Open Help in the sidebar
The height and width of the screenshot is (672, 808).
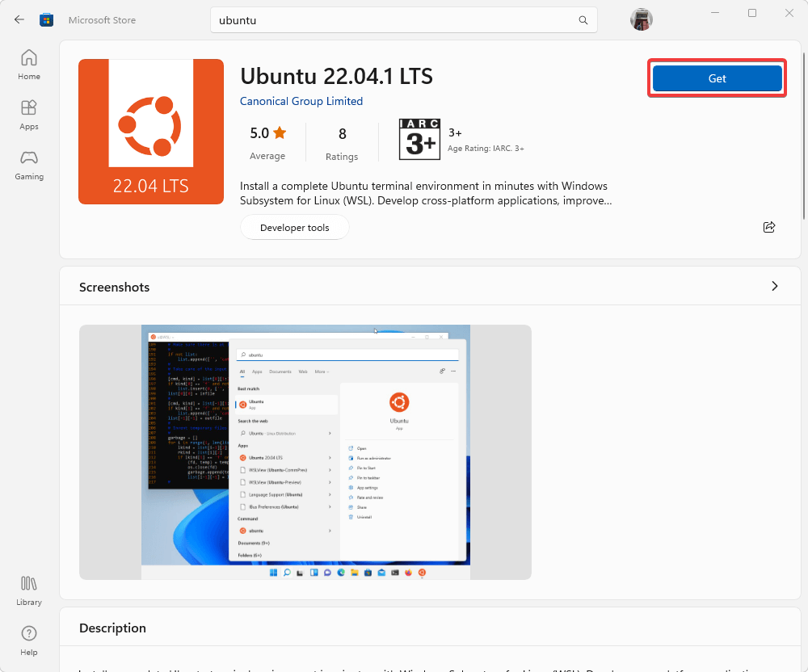tap(29, 640)
